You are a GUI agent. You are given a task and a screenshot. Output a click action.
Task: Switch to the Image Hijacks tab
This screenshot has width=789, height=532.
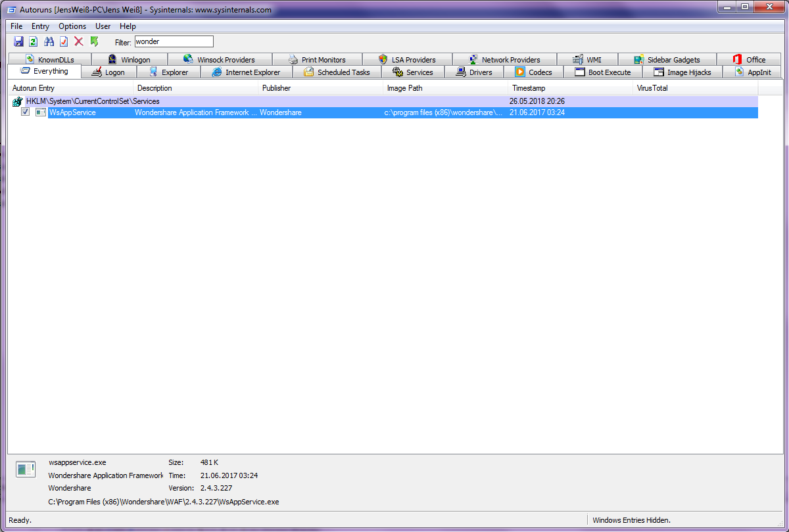(x=682, y=72)
